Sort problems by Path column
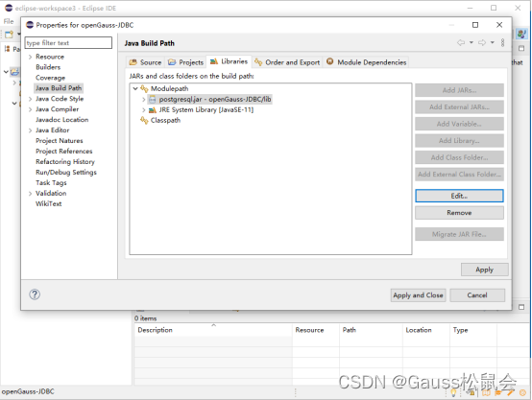This screenshot has height=400, width=532. coord(371,330)
